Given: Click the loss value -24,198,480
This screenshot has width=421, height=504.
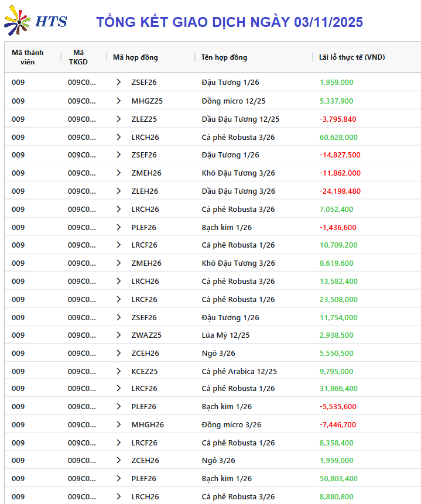Looking at the screenshot, I should click(x=340, y=191).
